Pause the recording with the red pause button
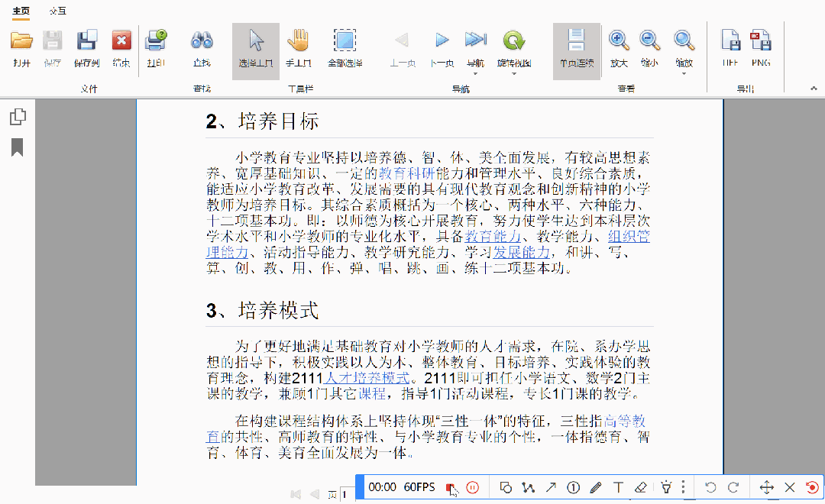 point(473,488)
